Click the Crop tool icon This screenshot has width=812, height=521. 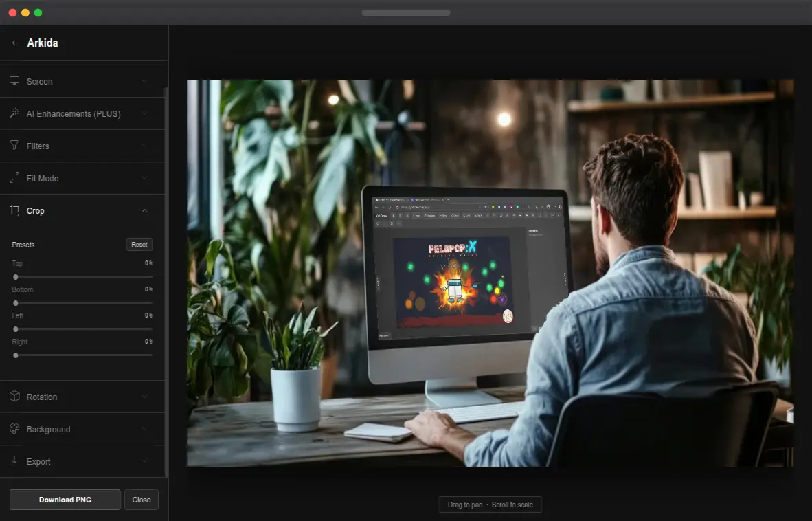tap(14, 210)
